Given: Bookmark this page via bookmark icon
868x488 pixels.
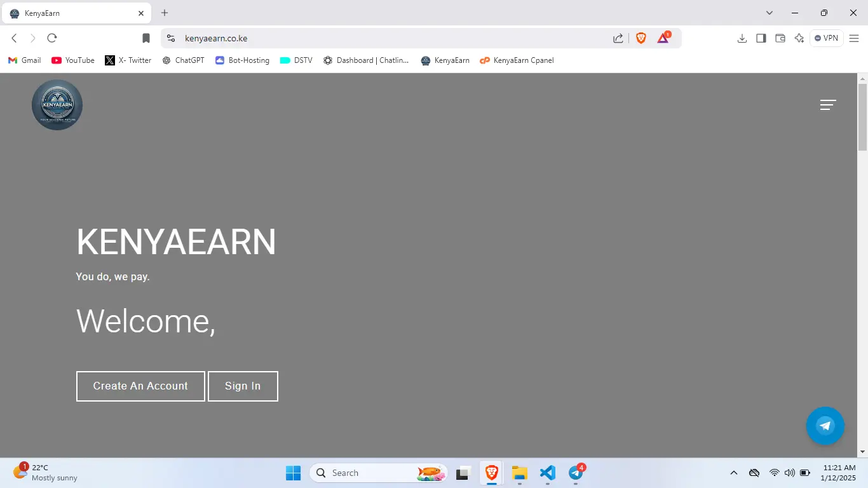Looking at the screenshot, I should pyautogui.click(x=146, y=38).
